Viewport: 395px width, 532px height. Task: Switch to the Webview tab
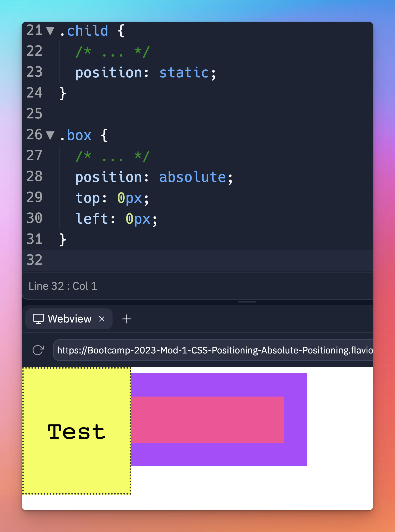(x=69, y=319)
